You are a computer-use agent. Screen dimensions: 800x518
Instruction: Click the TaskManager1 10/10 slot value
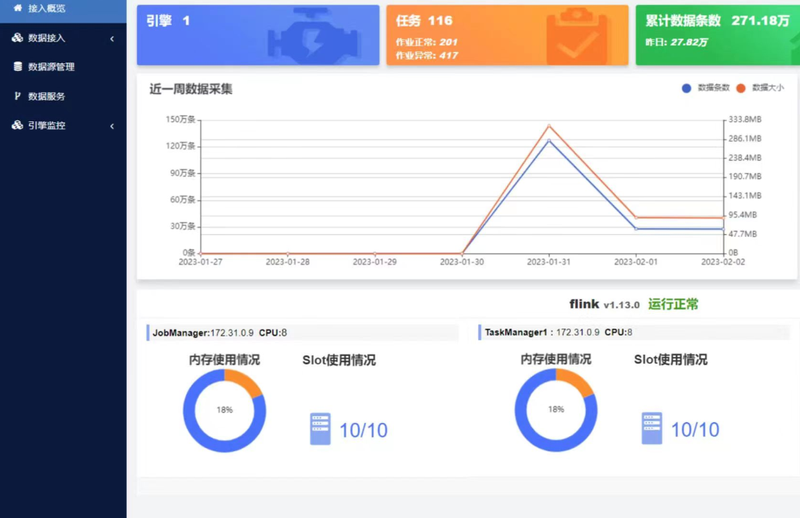[695, 430]
